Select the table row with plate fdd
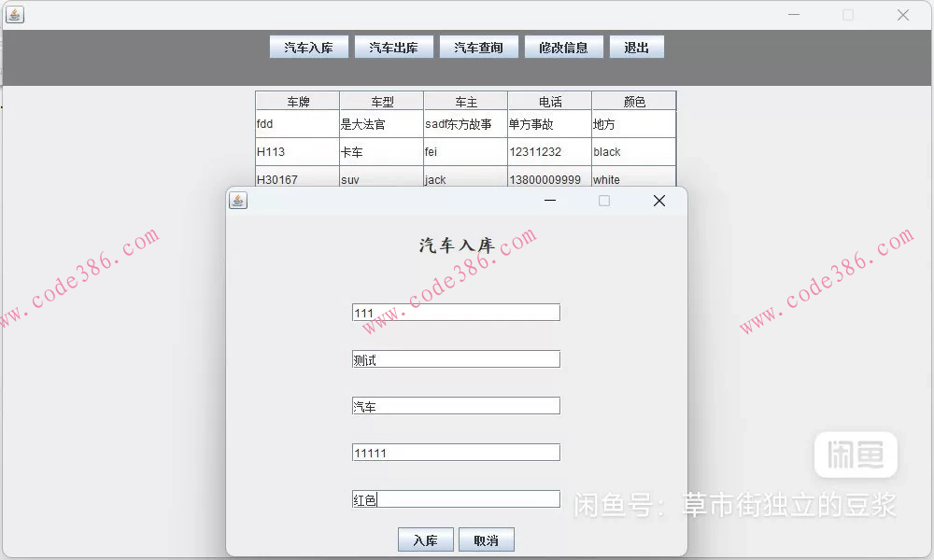Screen dimensions: 934x560 click(x=297, y=123)
